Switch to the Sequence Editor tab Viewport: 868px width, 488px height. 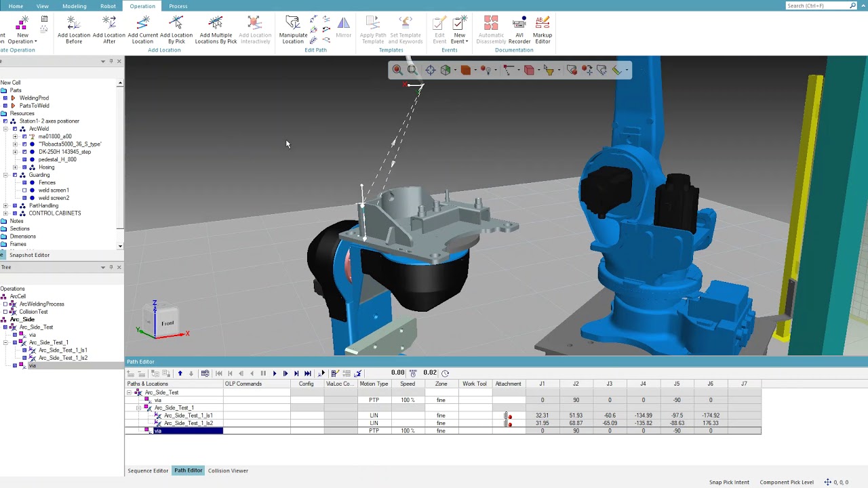(x=148, y=470)
